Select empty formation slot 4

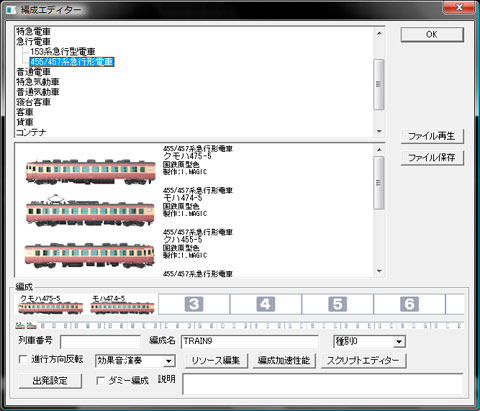(x=266, y=304)
